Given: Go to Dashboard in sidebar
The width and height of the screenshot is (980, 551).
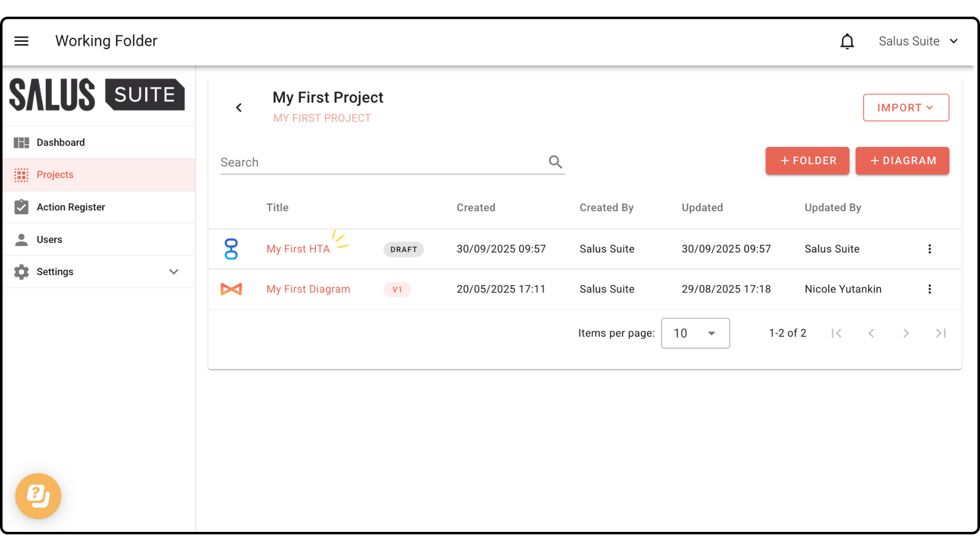Looking at the screenshot, I should tap(61, 143).
